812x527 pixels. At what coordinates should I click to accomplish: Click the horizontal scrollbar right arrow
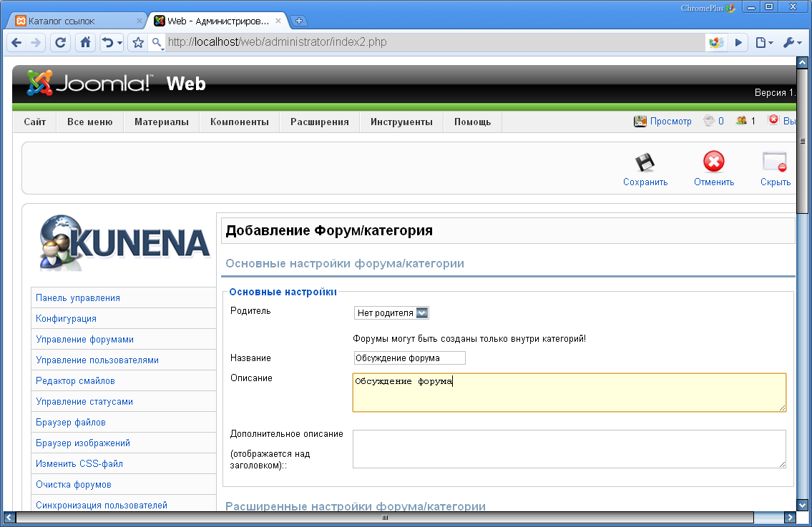pos(790,517)
